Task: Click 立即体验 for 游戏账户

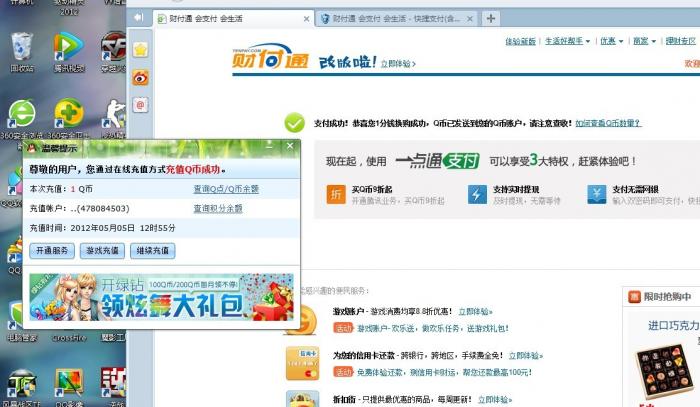Action: click(x=475, y=311)
